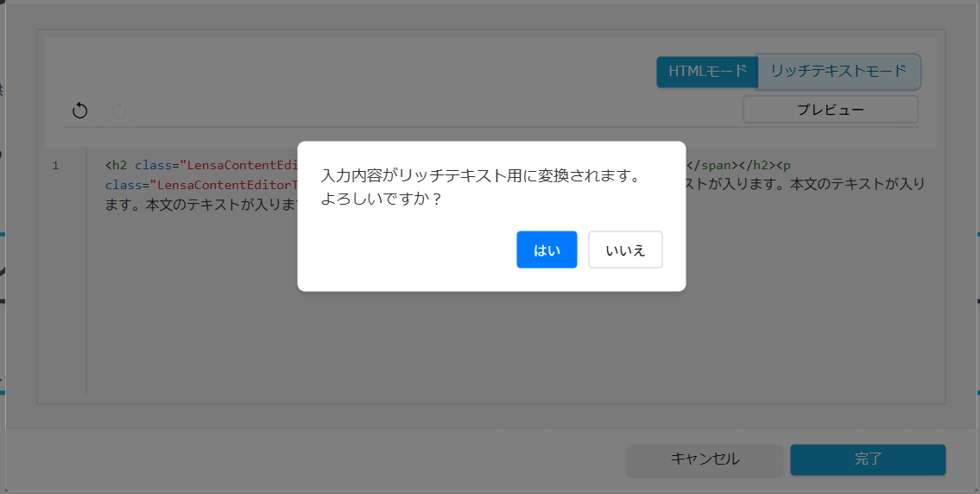Click the undo arrow icon
The image size is (980, 494).
(79, 111)
